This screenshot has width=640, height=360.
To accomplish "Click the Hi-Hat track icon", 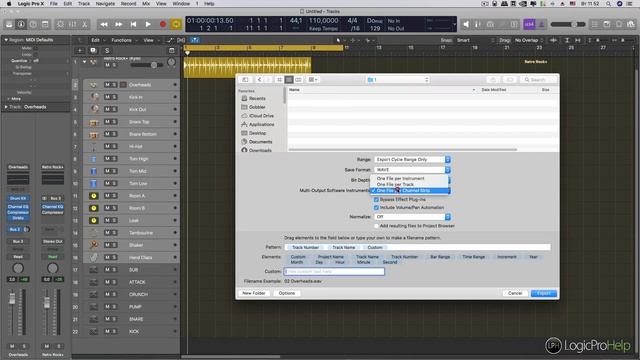I will point(94,147).
